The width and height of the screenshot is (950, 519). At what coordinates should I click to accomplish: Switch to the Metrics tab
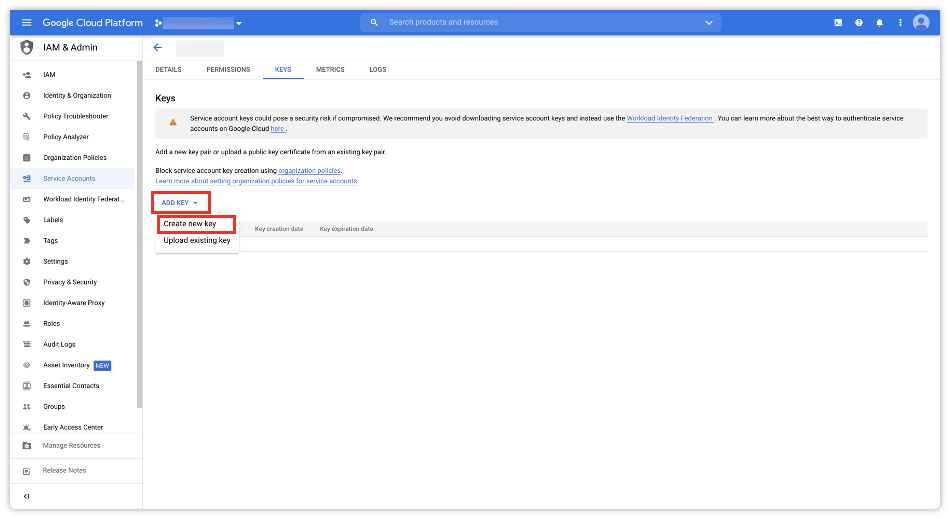[x=330, y=70]
